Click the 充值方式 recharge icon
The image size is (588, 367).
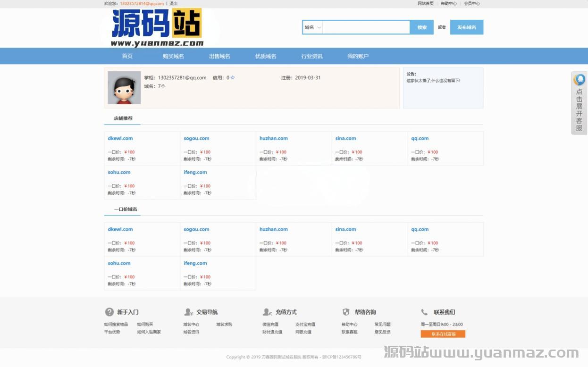[267, 312]
